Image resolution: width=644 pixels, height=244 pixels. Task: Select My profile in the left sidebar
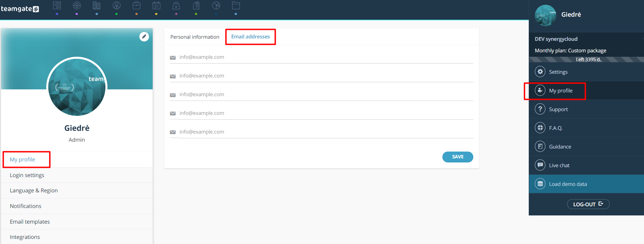point(22,159)
